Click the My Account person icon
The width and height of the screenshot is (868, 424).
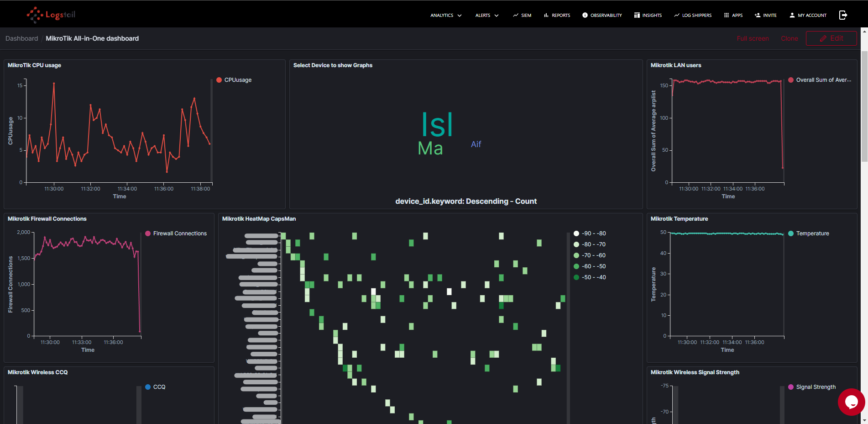pyautogui.click(x=792, y=15)
